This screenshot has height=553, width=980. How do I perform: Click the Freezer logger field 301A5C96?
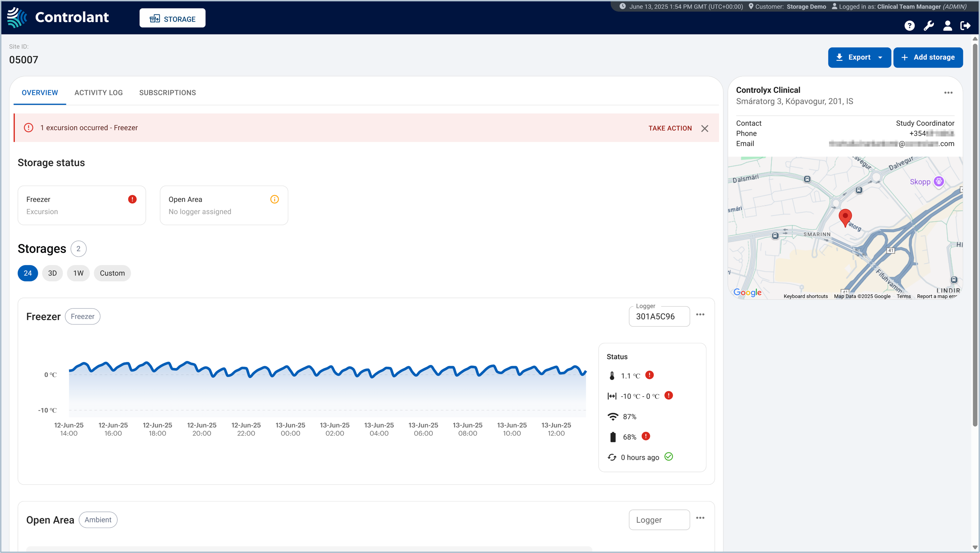[659, 317]
